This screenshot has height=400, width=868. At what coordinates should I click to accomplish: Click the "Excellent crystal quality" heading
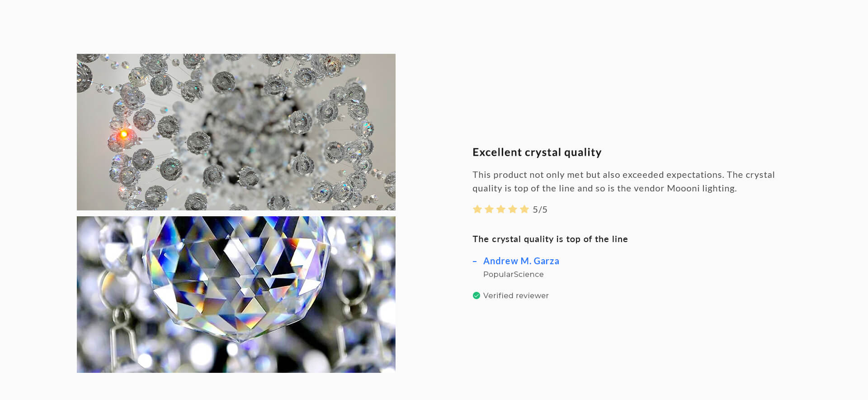[537, 152]
